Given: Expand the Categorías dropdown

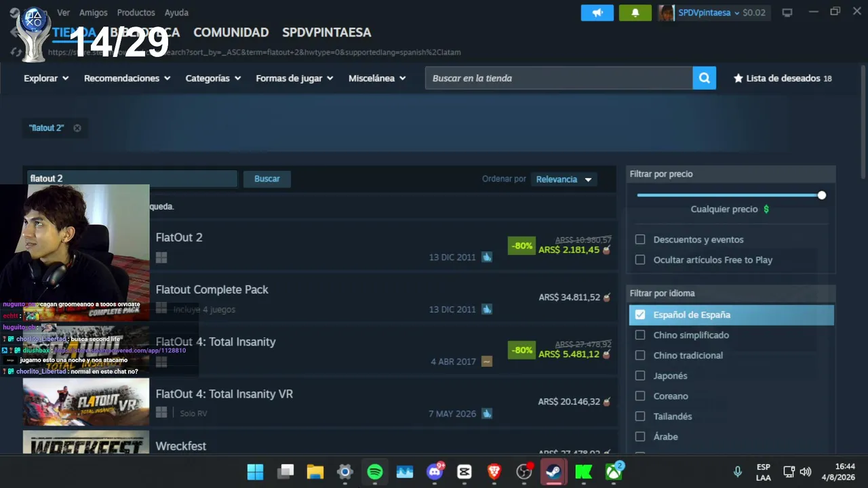Looking at the screenshot, I should point(213,78).
